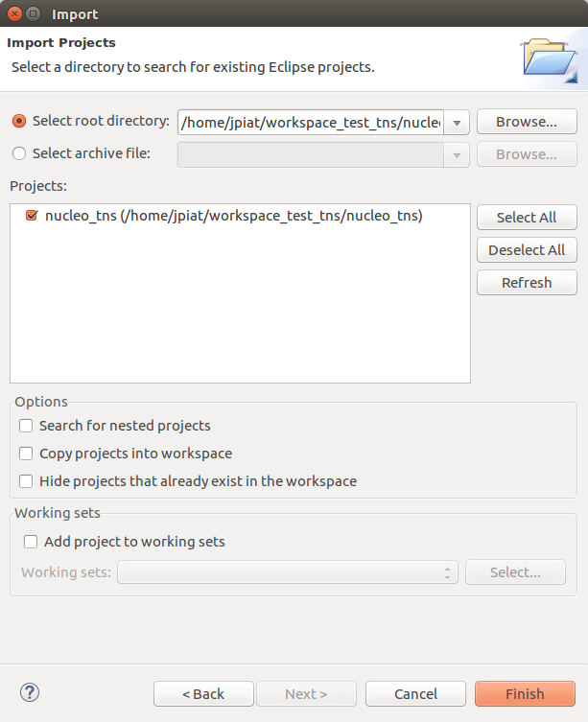Expand the root directory dropdown arrow
Screen dimensions: 588x722
tap(457, 123)
